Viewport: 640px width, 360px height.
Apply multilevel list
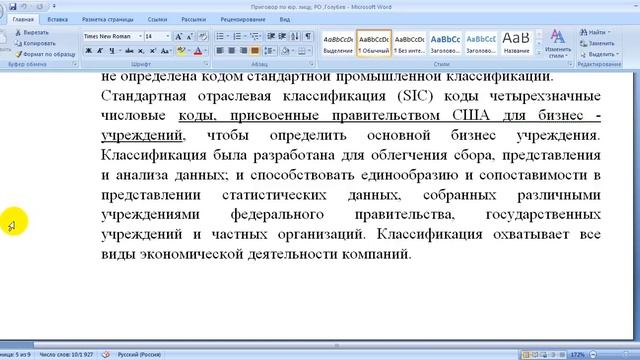click(x=255, y=36)
